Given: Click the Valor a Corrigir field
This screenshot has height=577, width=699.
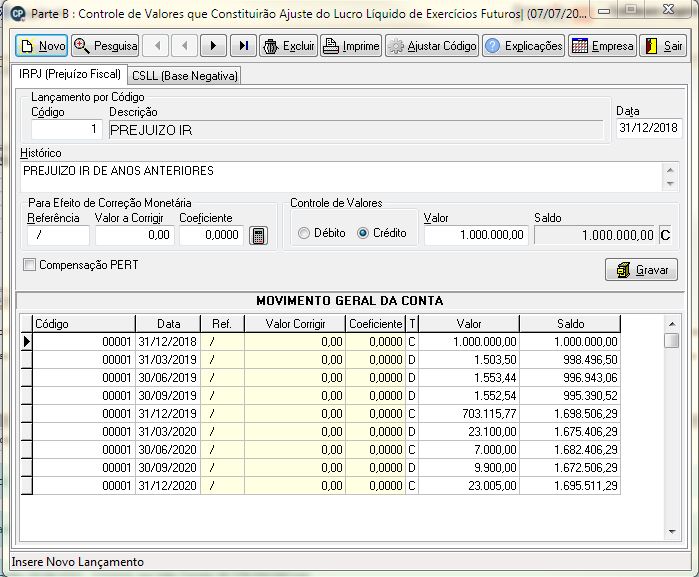Looking at the screenshot, I should [x=134, y=235].
